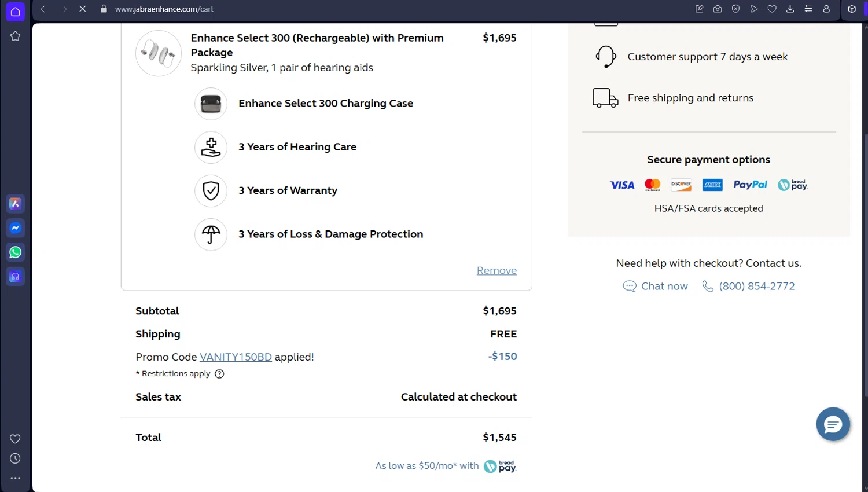Click the Discover payment logo
Viewport: 868px width, 492px height.
681,185
